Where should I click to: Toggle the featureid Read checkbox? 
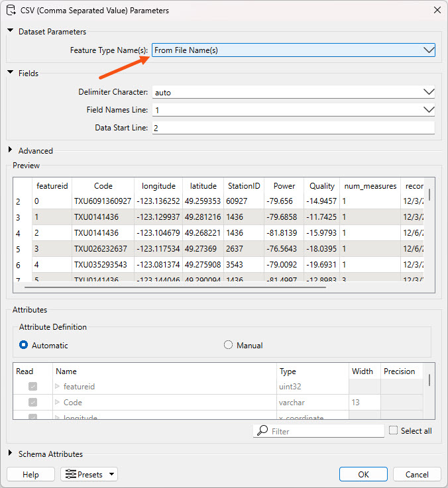click(32, 386)
